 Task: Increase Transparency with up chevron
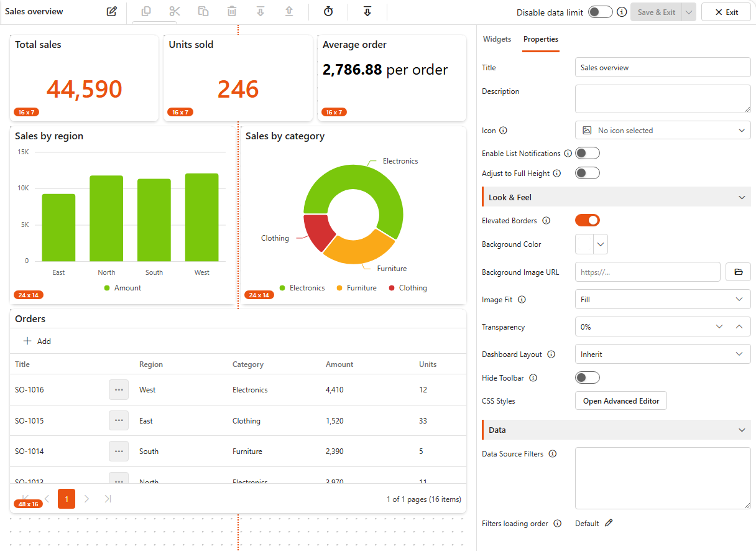tap(739, 326)
